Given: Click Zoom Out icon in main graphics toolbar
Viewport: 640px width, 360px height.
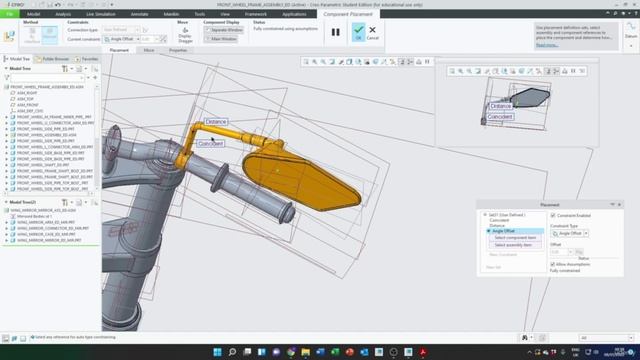Looking at the screenshot, I should 323,62.
